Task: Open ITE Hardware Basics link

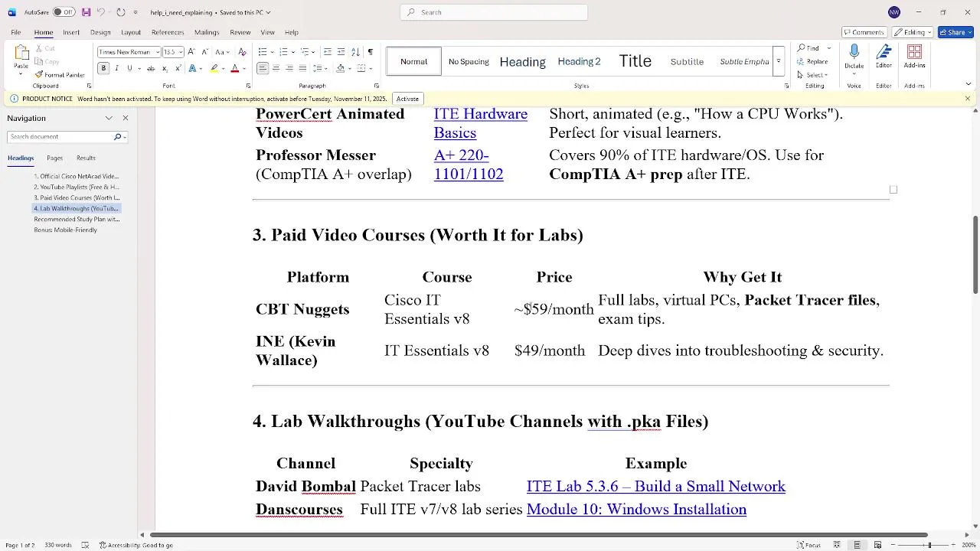Action: (x=480, y=123)
